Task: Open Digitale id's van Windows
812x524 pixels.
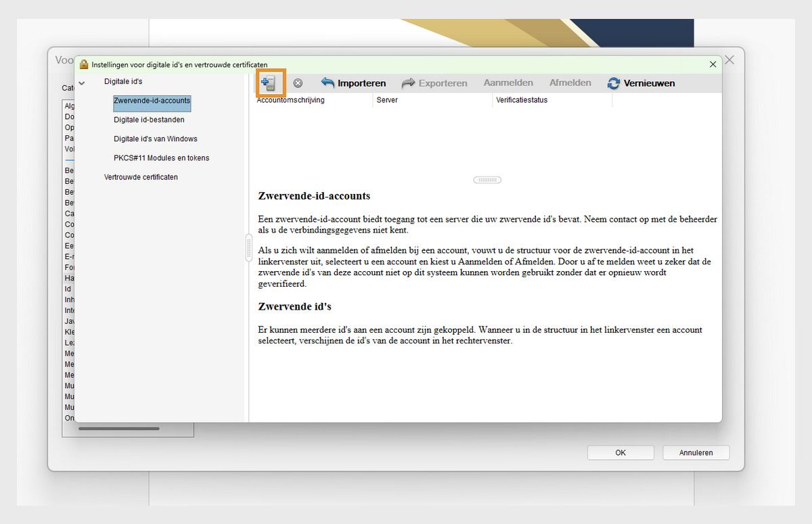Action: click(156, 139)
